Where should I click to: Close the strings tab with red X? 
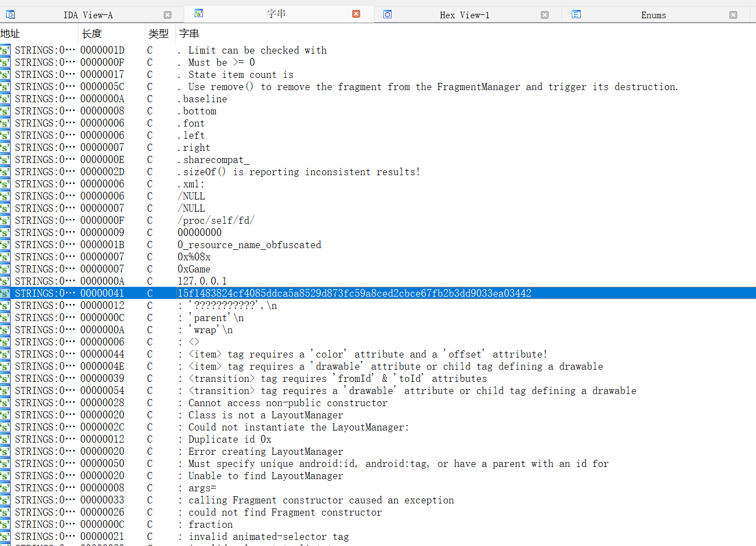356,14
